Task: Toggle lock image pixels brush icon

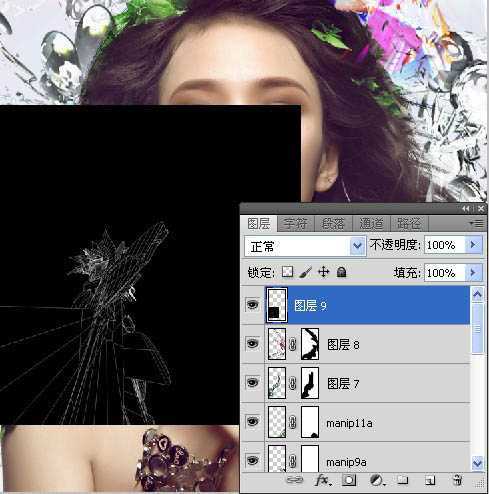Action: [305, 272]
